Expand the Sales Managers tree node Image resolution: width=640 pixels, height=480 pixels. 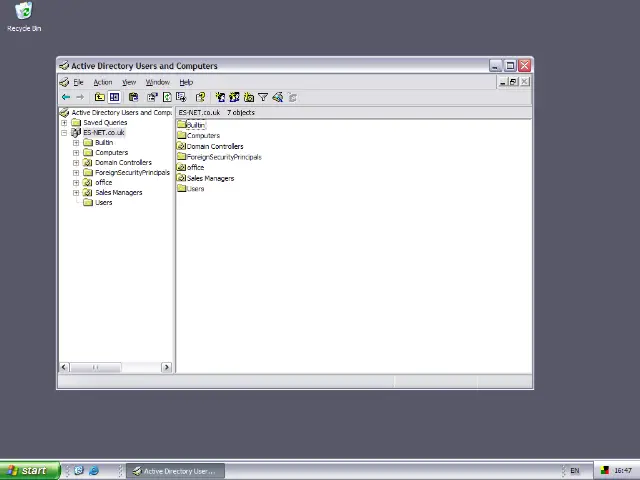click(76, 193)
